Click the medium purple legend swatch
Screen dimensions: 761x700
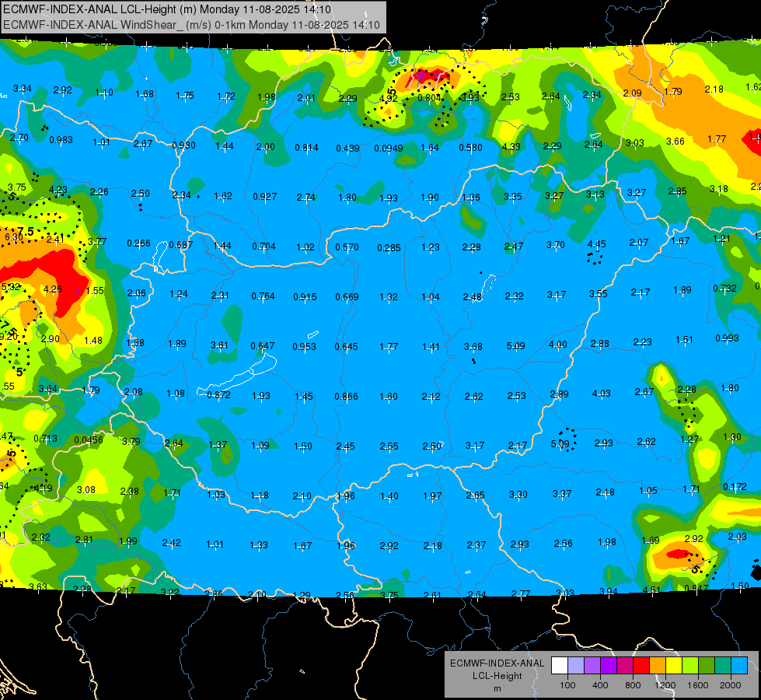592,666
